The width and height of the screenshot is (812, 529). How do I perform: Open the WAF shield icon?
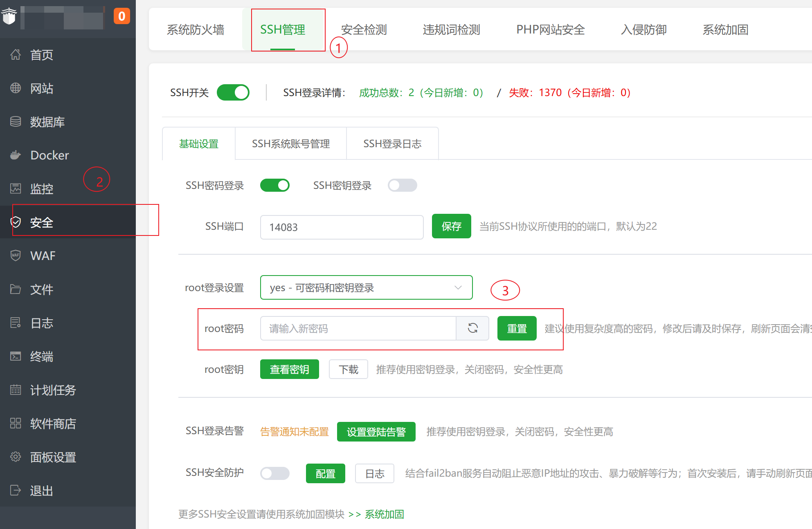pos(16,256)
